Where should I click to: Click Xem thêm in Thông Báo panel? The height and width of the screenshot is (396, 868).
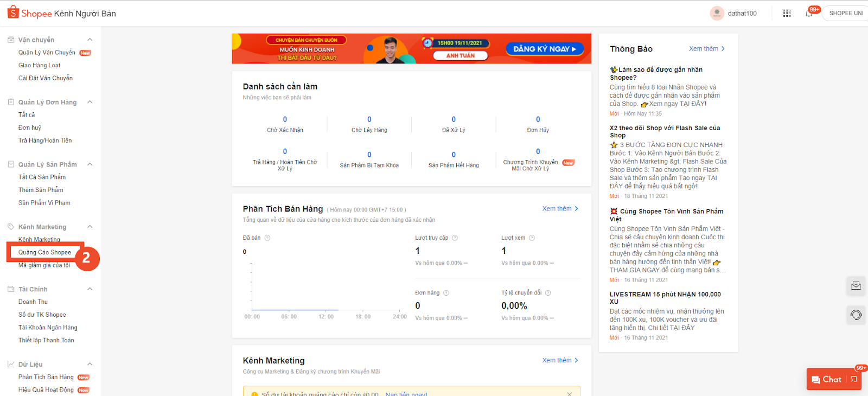(x=707, y=49)
